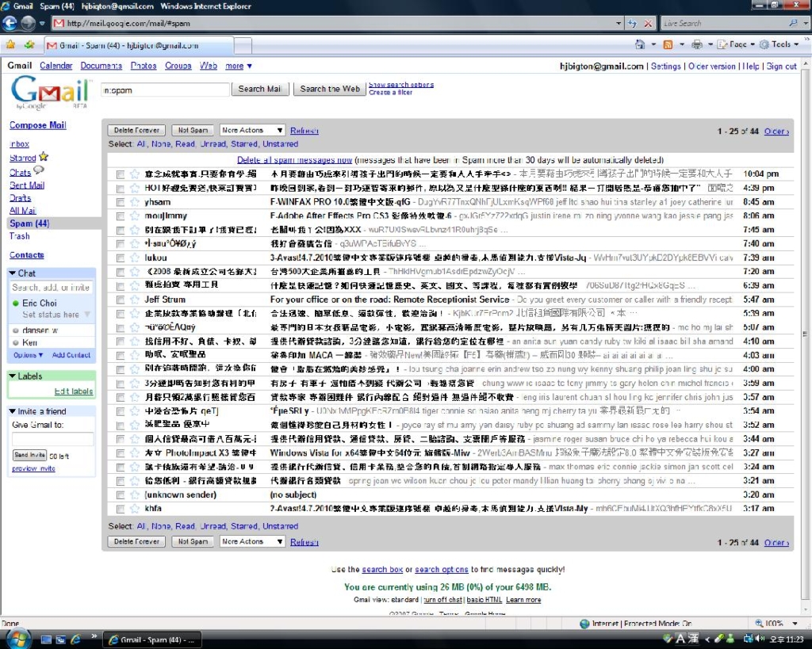Open the Favorites Center star icon

point(10,45)
